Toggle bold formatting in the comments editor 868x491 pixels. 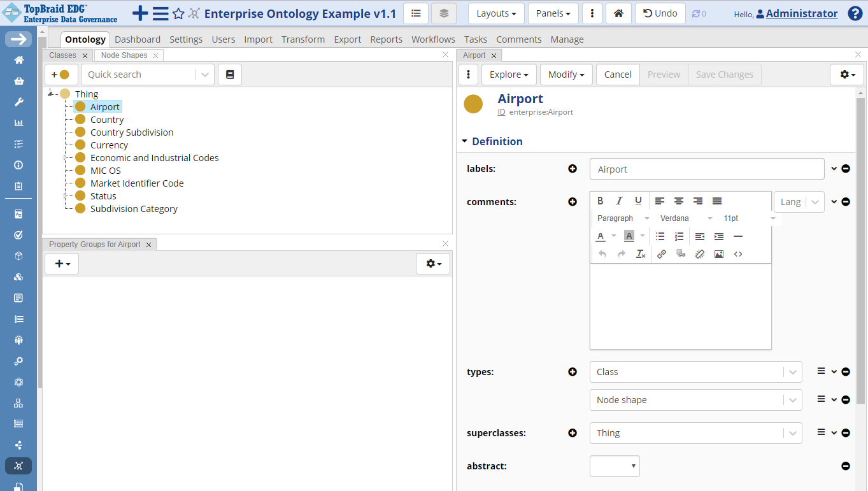(600, 200)
